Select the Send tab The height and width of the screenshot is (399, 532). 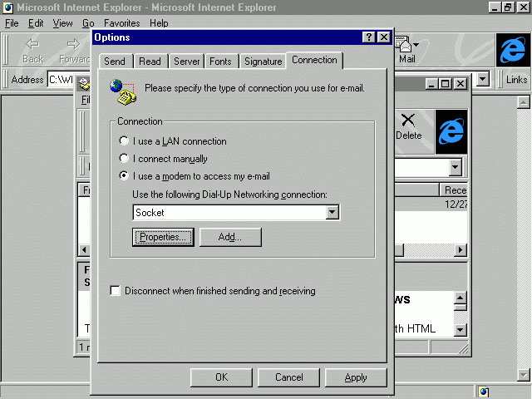click(115, 62)
